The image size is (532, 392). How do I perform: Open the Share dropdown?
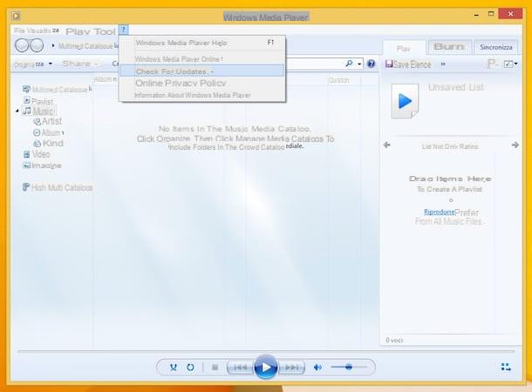click(80, 64)
